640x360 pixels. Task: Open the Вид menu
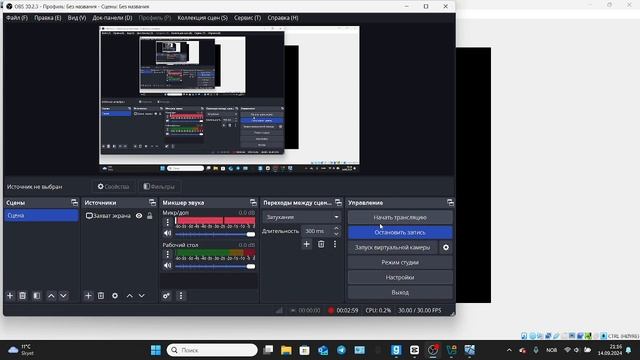tap(77, 18)
